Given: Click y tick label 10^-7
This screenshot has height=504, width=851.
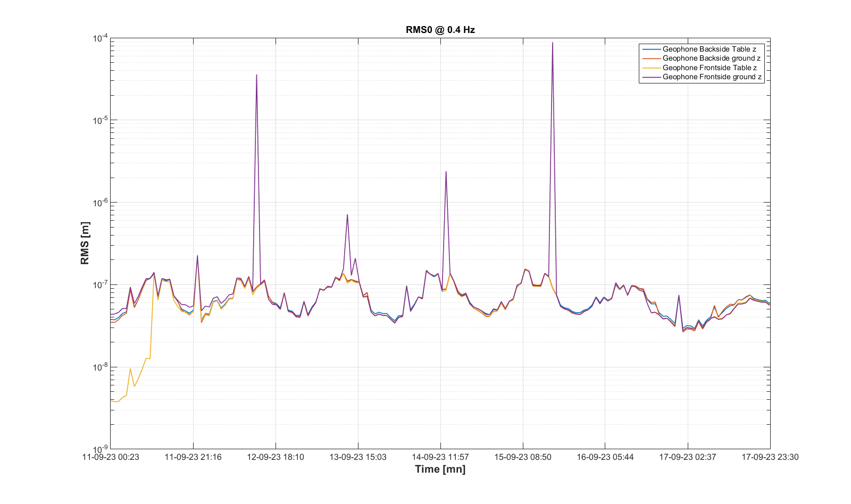Looking at the screenshot, I should [x=100, y=284].
